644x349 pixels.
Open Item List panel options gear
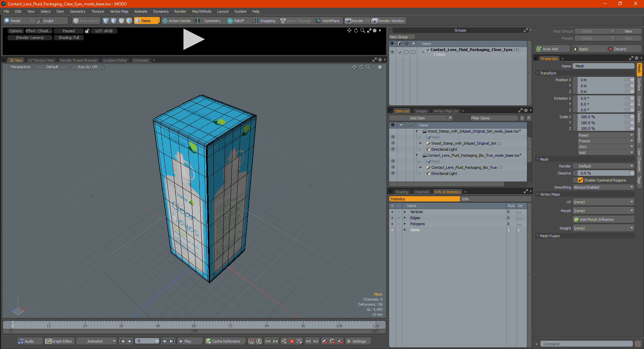click(x=526, y=110)
